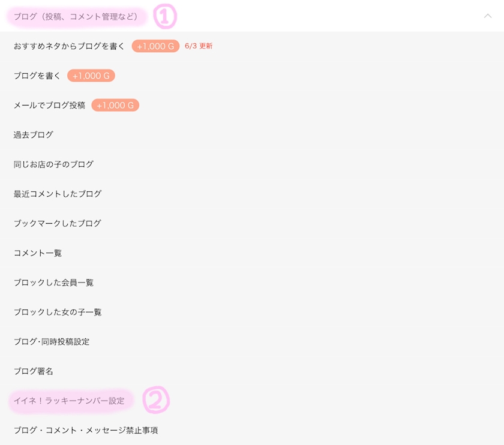Click +1,000 G badge beside ブログを書く
504x445 pixels.
(x=91, y=76)
